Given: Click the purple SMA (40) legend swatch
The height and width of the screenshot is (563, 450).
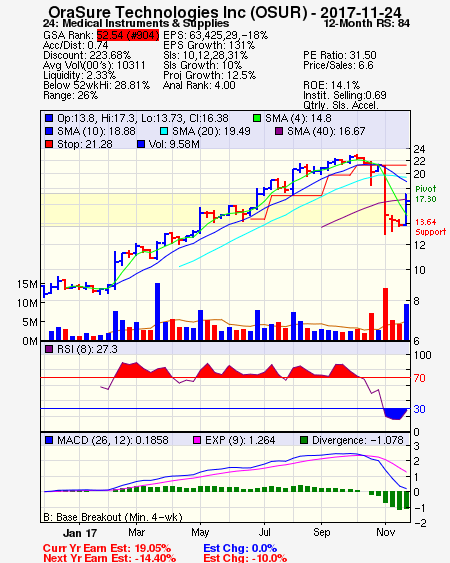Looking at the screenshot, I should [279, 131].
